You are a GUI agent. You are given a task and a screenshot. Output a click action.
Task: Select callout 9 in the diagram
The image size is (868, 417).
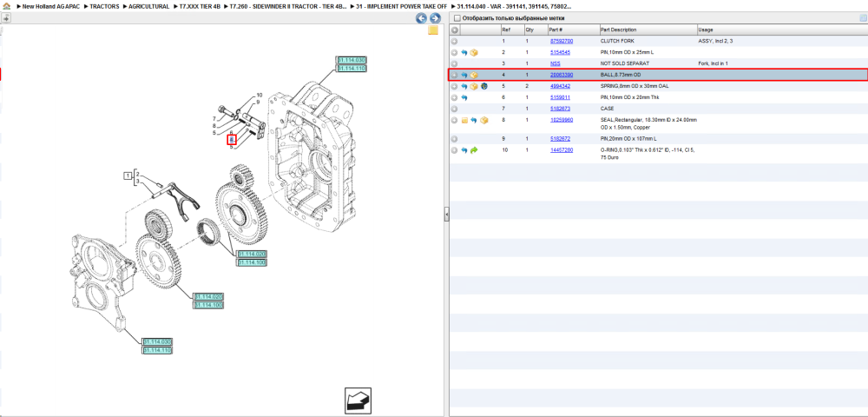(258, 103)
